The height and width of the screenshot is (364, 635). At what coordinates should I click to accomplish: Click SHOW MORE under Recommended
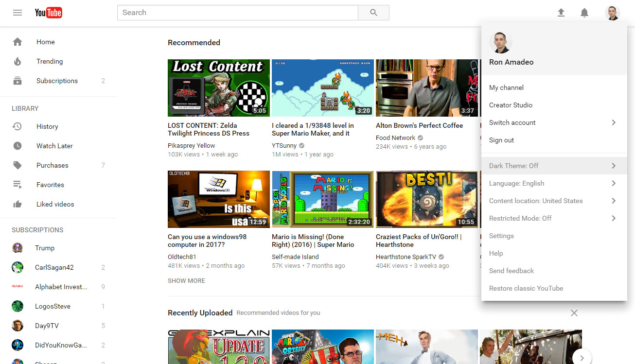[186, 281]
